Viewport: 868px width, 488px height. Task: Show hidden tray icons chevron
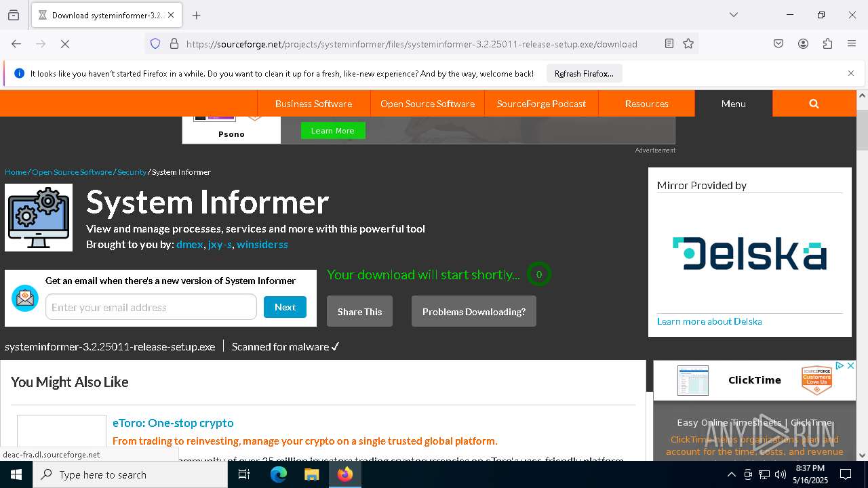point(731,474)
